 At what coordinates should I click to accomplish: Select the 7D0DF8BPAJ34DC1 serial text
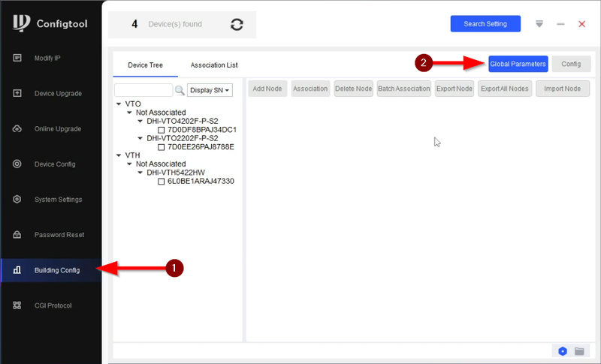(x=202, y=130)
